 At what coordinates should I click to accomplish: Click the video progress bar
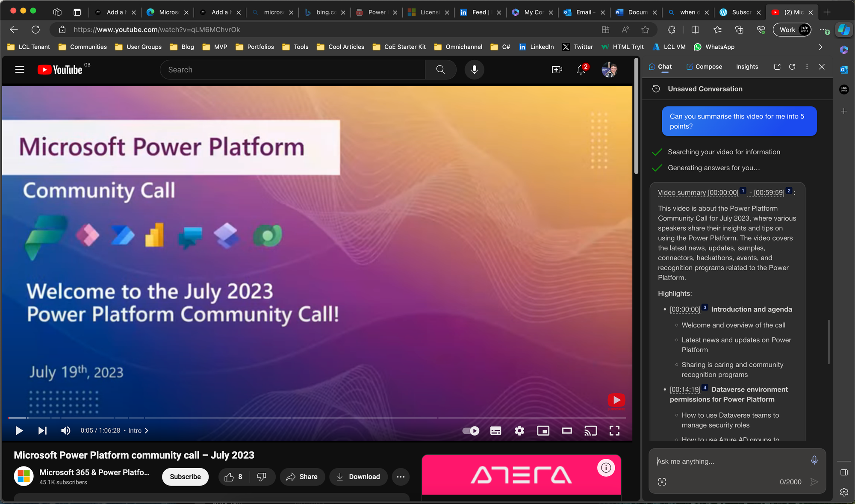(316, 418)
